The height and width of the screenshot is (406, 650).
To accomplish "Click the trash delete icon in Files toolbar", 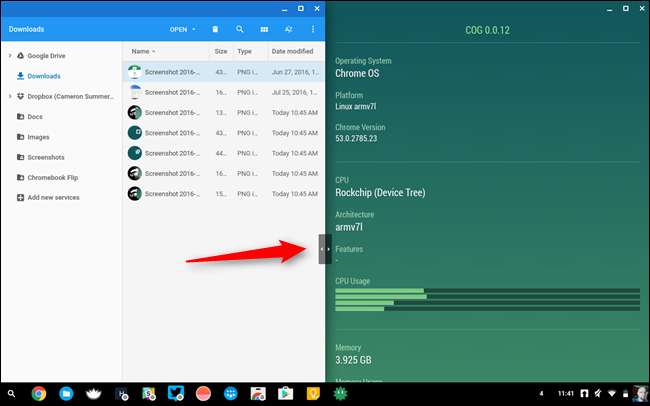I will 215,29.
